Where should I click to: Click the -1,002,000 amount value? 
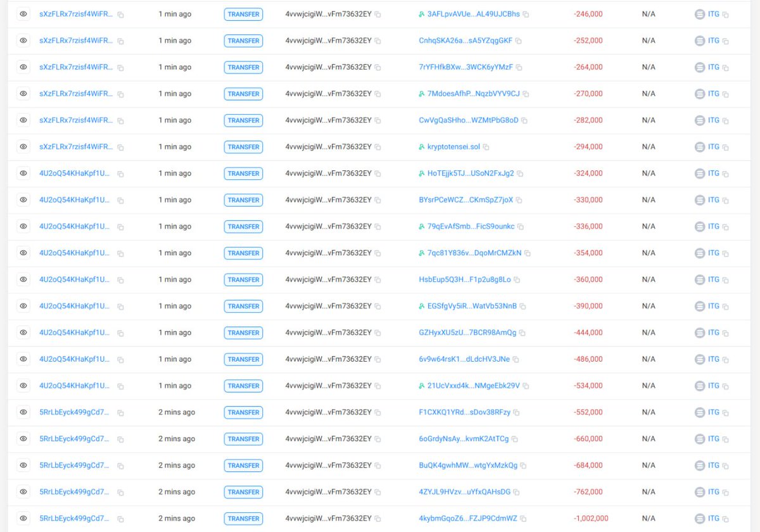point(590,519)
